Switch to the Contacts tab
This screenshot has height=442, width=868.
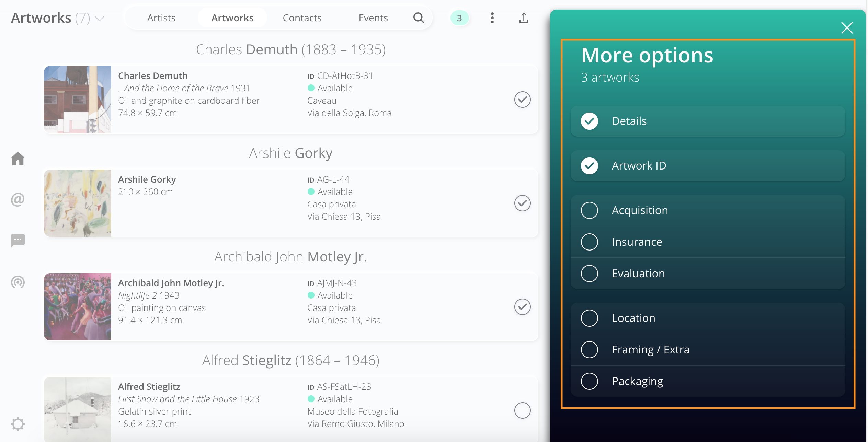tap(302, 18)
